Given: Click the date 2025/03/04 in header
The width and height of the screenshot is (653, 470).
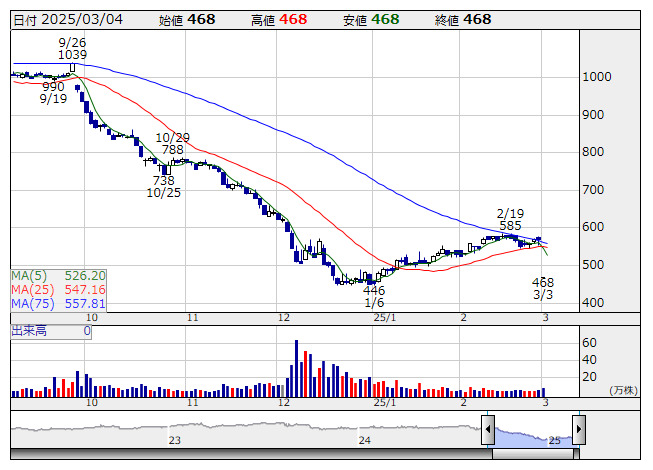Looking at the screenshot, I should pos(82,20).
